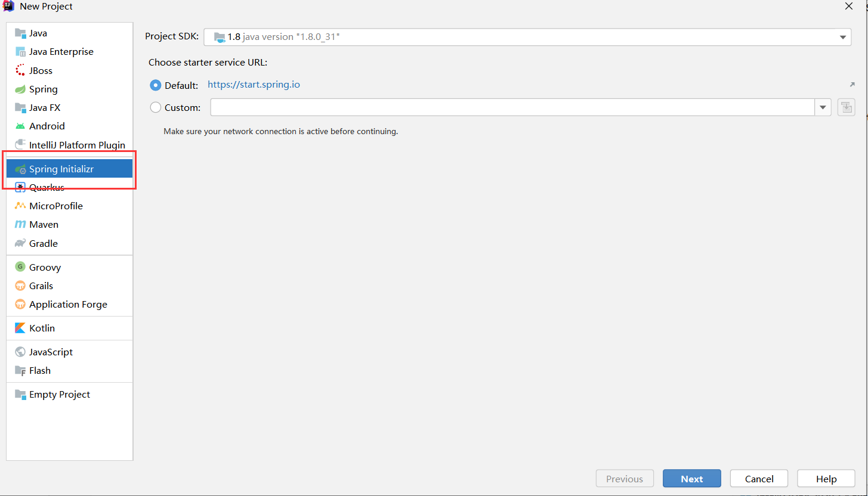The width and height of the screenshot is (868, 496).
Task: Click the Next button
Action: click(x=692, y=479)
